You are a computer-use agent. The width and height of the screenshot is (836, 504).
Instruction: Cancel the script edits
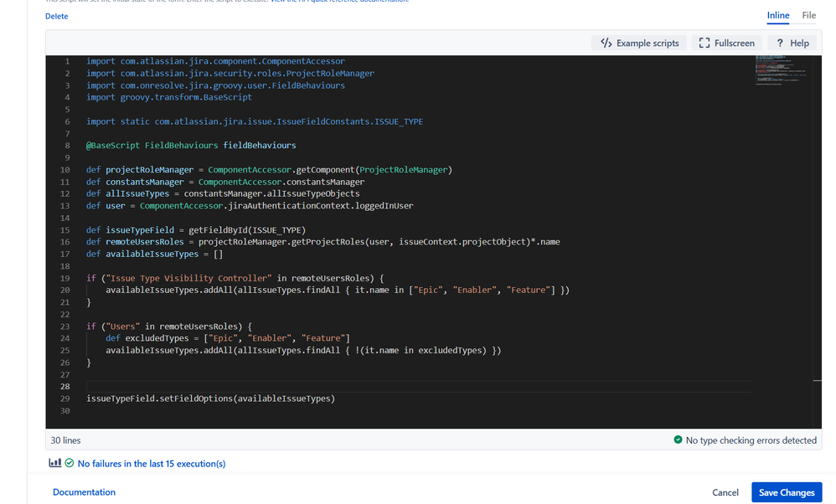point(725,492)
